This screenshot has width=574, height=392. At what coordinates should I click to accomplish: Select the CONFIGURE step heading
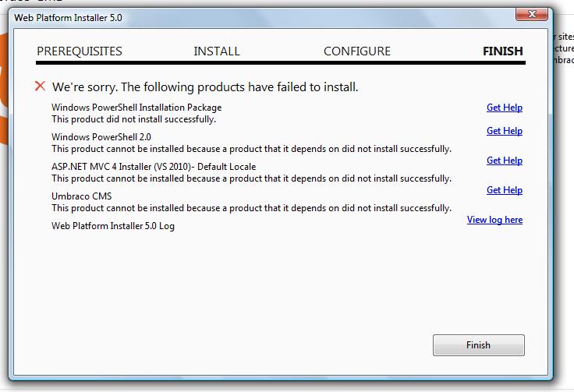pos(357,51)
